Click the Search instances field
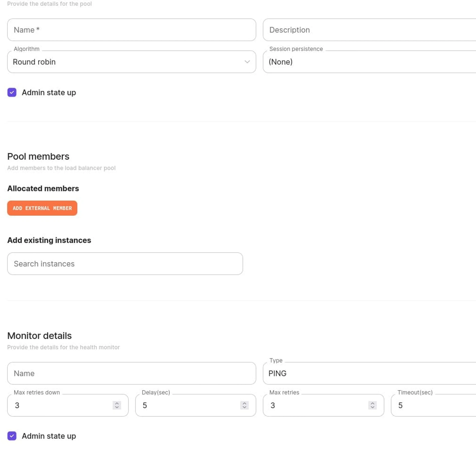 [125, 264]
